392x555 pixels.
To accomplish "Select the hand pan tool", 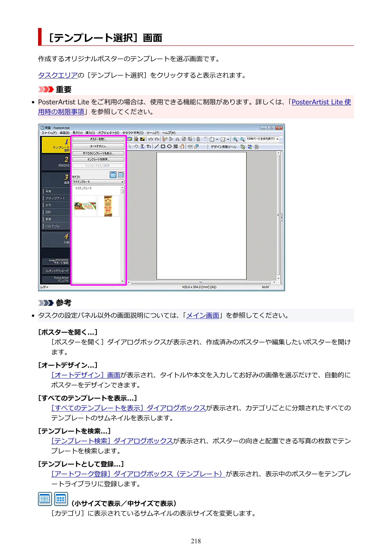I will click(x=182, y=146).
